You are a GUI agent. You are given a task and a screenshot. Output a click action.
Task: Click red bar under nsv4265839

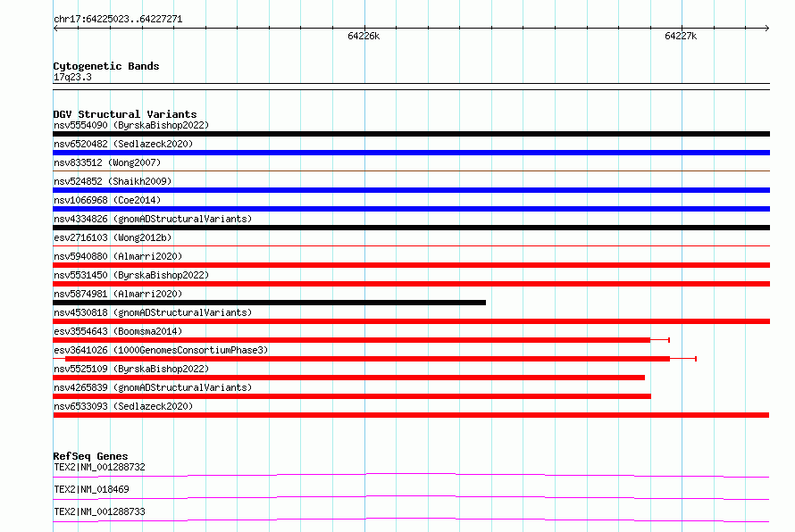point(352,396)
